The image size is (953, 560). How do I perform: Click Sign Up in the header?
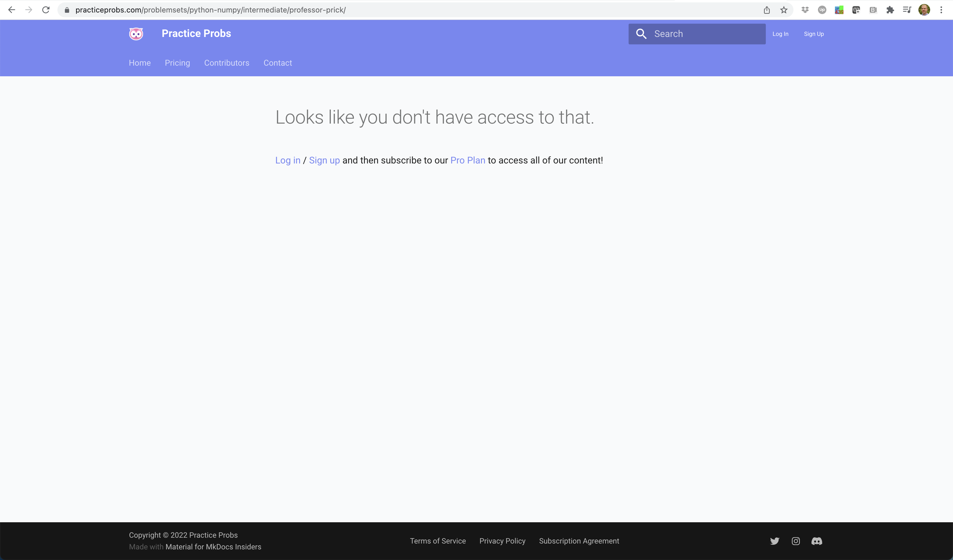[814, 34]
